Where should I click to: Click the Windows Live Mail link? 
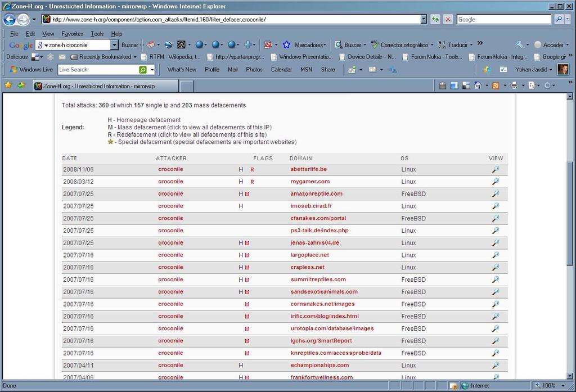(232, 69)
